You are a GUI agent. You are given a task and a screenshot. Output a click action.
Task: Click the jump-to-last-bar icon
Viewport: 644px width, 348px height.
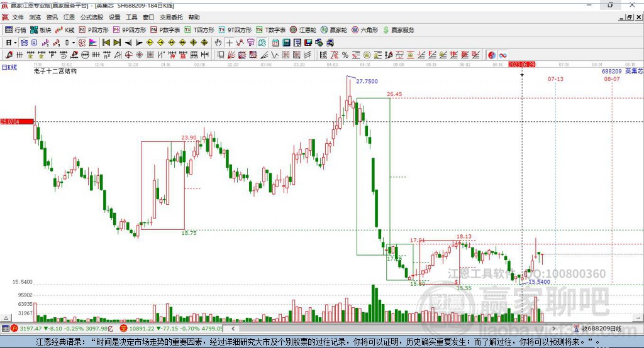pos(117,43)
